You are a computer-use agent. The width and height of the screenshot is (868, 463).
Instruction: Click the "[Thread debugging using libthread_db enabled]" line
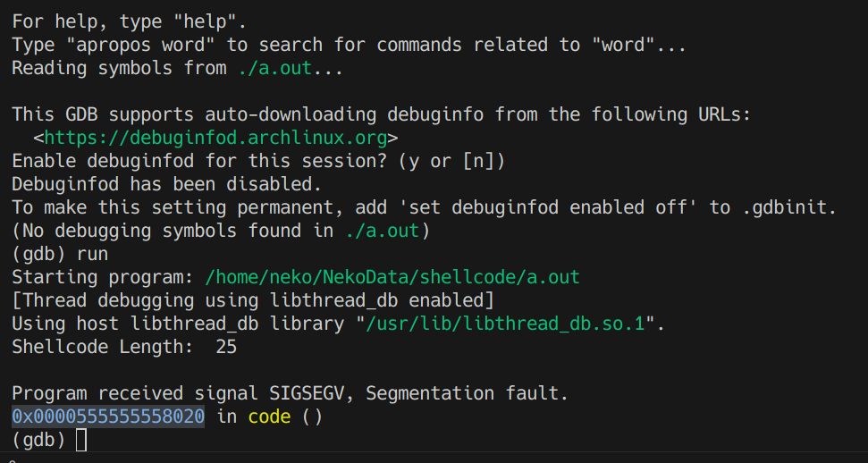click(x=253, y=300)
